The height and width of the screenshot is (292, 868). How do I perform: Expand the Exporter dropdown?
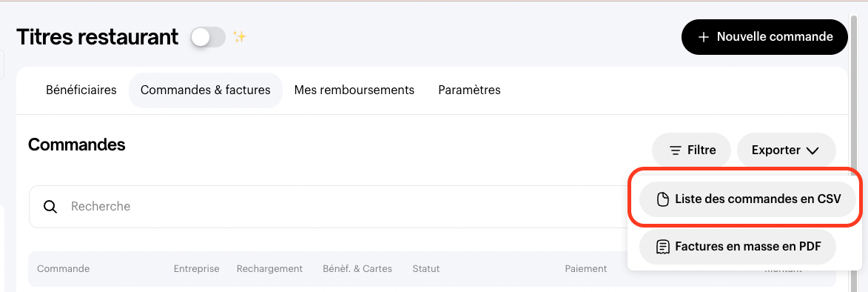coord(786,150)
